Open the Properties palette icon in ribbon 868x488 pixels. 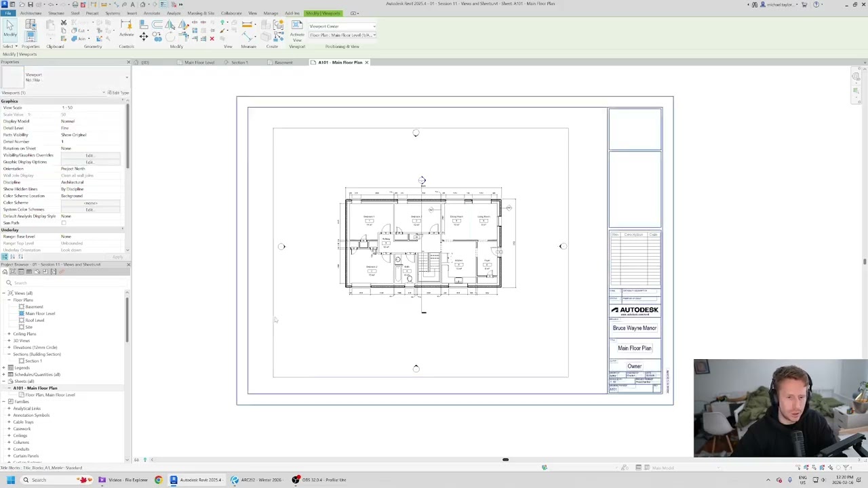[31, 36]
